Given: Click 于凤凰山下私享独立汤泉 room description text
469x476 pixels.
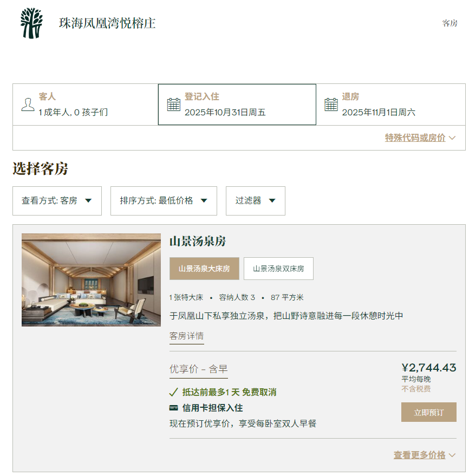Looking at the screenshot, I should tap(286, 316).
